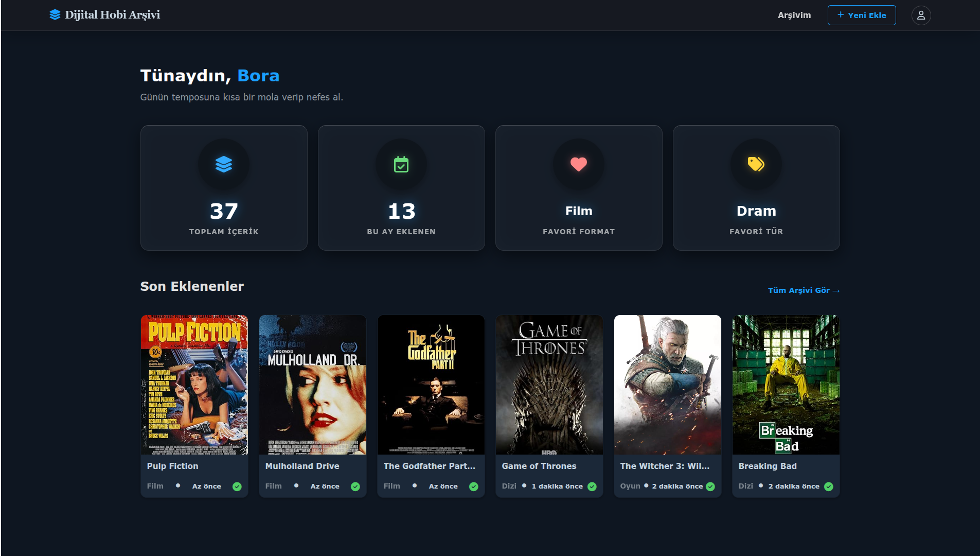Select the Godfather Part II poster
980x556 pixels.
[431, 385]
